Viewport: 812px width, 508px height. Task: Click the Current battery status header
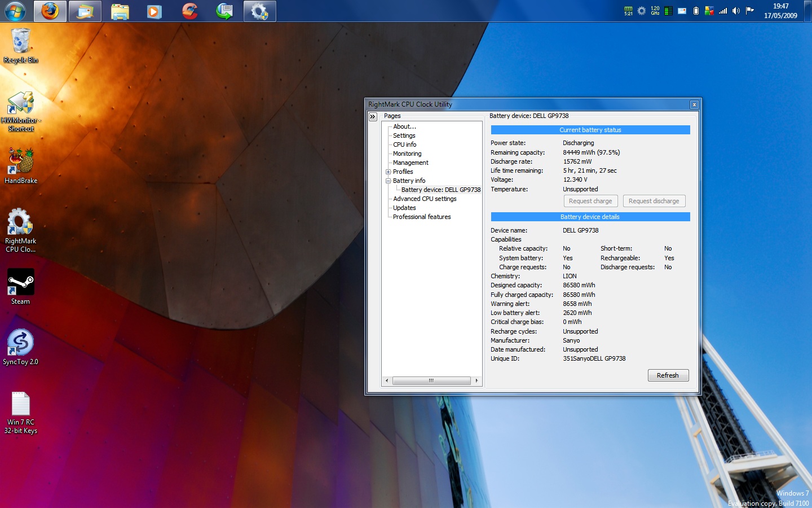[590, 130]
